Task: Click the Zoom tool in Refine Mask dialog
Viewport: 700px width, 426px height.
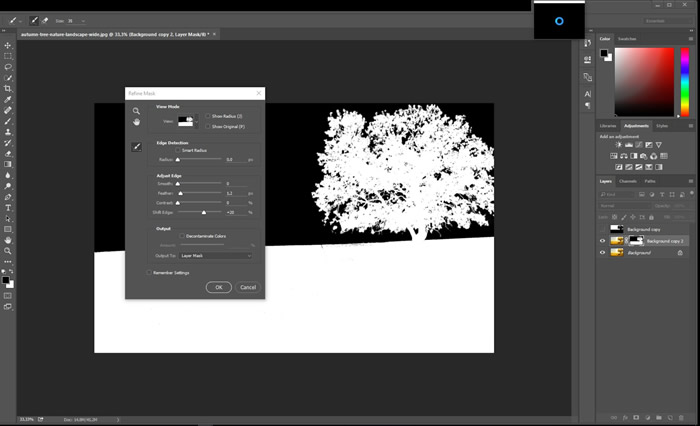Action: click(136, 111)
